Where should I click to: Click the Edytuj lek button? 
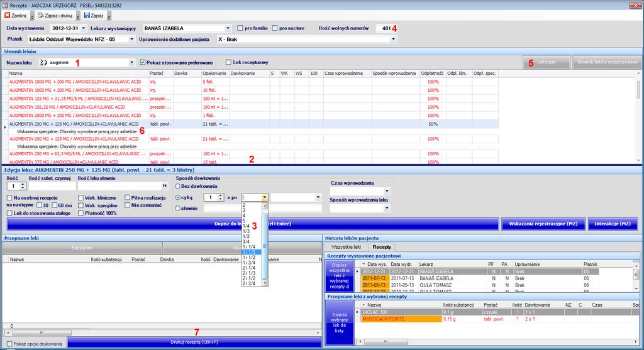coord(82,248)
